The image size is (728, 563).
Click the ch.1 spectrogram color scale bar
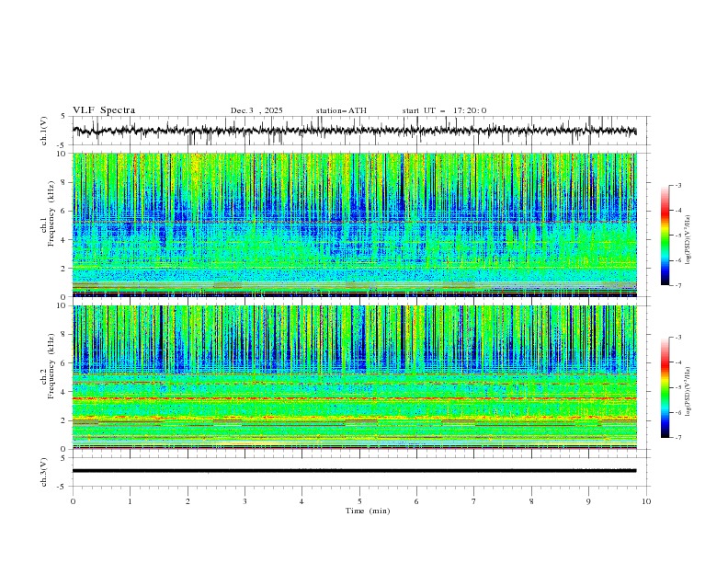point(665,236)
